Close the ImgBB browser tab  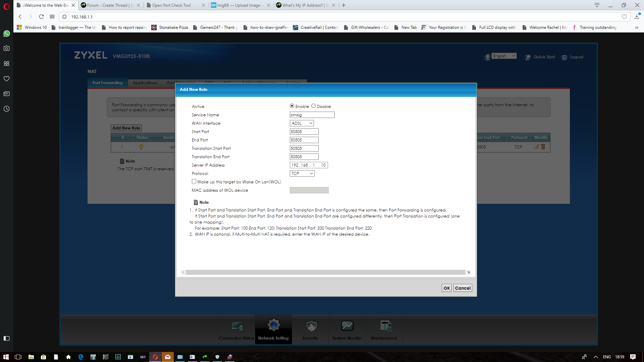coord(268,5)
